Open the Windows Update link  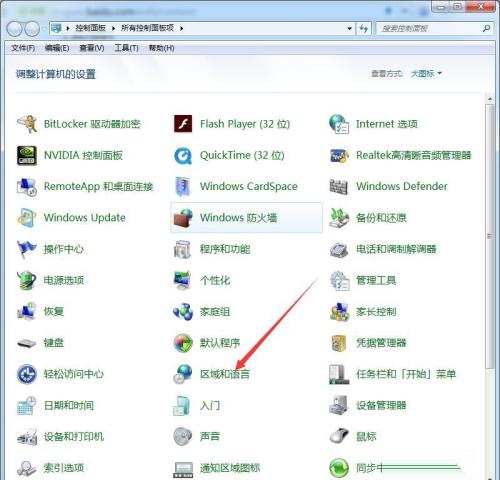point(85,218)
